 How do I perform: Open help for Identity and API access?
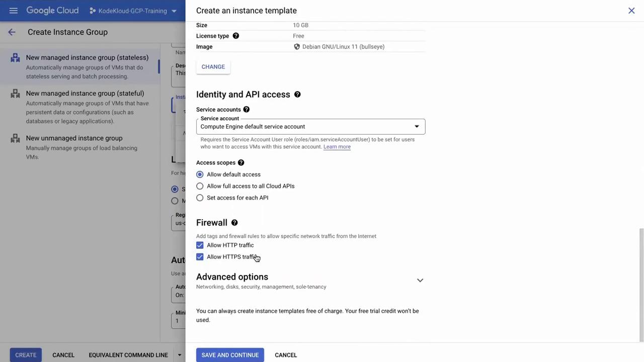(x=297, y=95)
